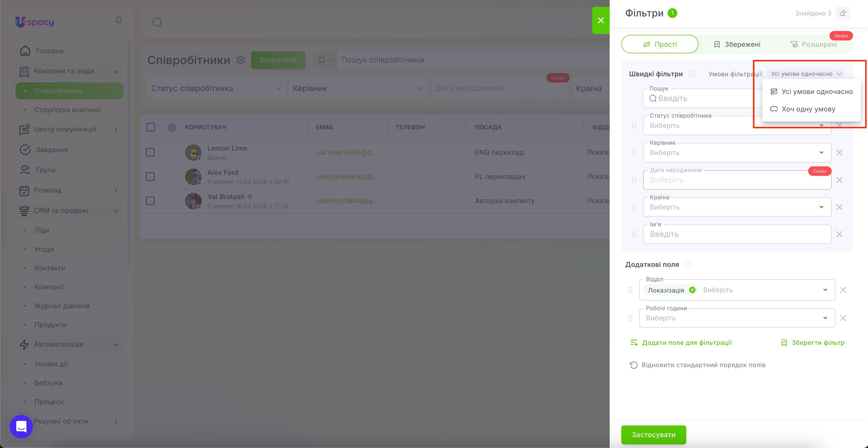Image resolution: width=868 pixels, height=448 pixels.
Task: Open the support chat widget
Action: (x=21, y=426)
